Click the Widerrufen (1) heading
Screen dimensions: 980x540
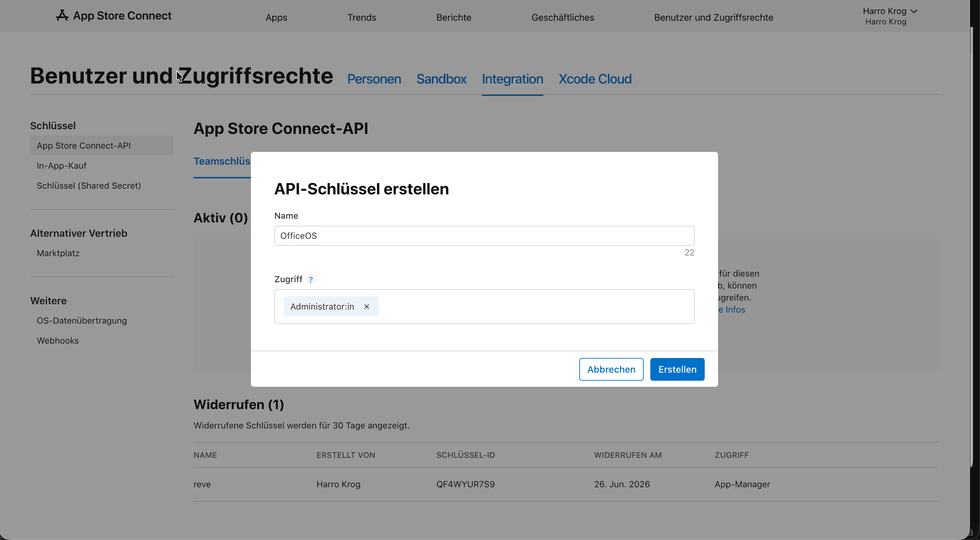coord(239,404)
